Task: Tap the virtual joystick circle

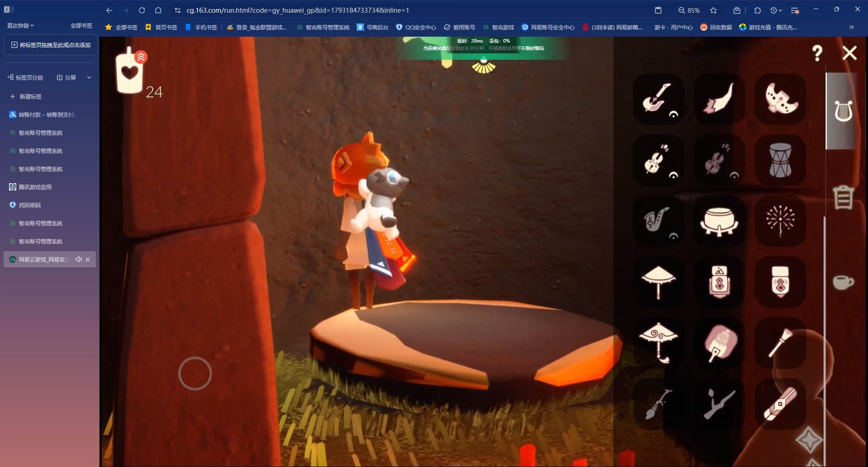Action: point(195,373)
